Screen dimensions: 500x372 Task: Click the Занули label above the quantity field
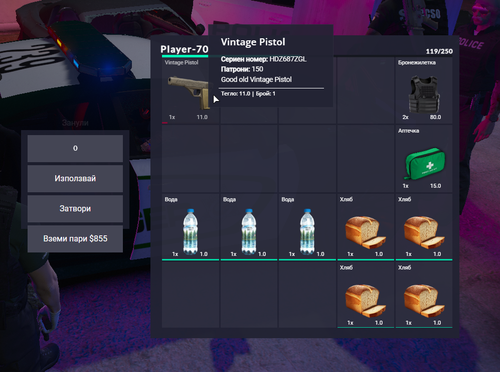[75, 123]
